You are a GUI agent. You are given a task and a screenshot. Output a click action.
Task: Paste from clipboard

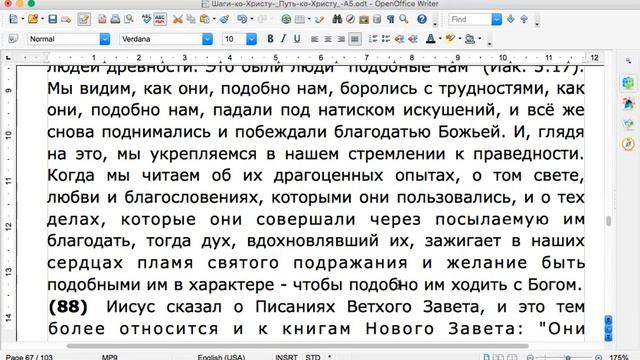[x=204, y=19]
